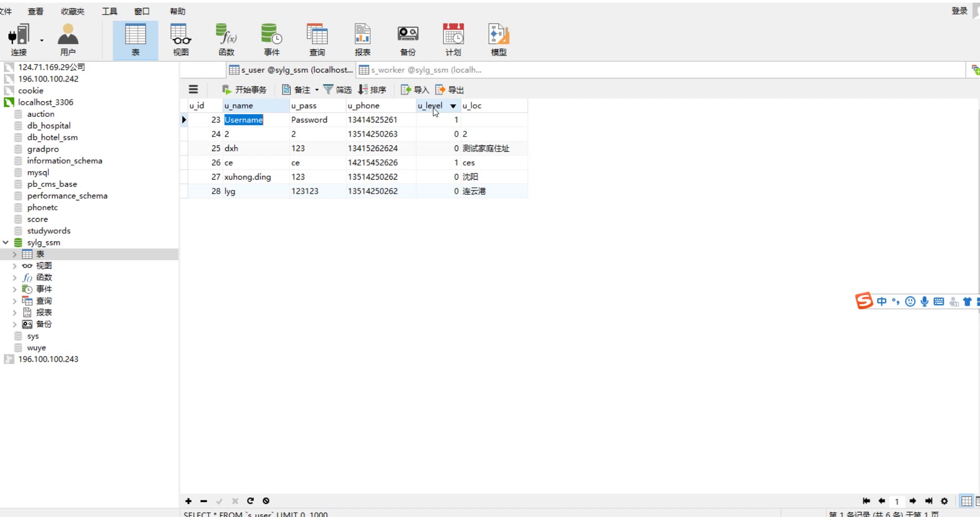Open the 计划 (Schedule) toolbar icon
980x517 pixels.
[453, 39]
